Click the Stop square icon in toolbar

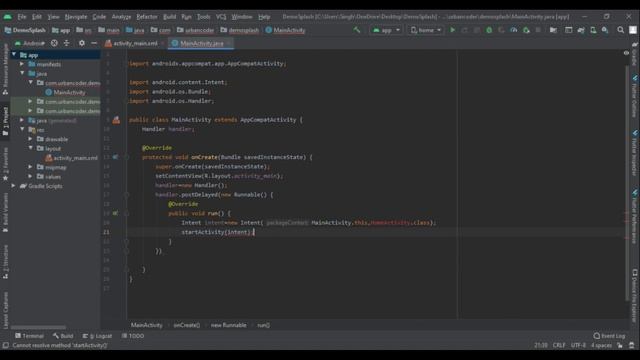[538, 30]
